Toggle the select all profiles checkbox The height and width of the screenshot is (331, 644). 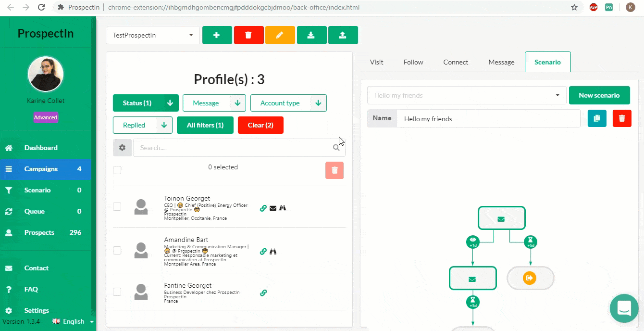tap(117, 170)
